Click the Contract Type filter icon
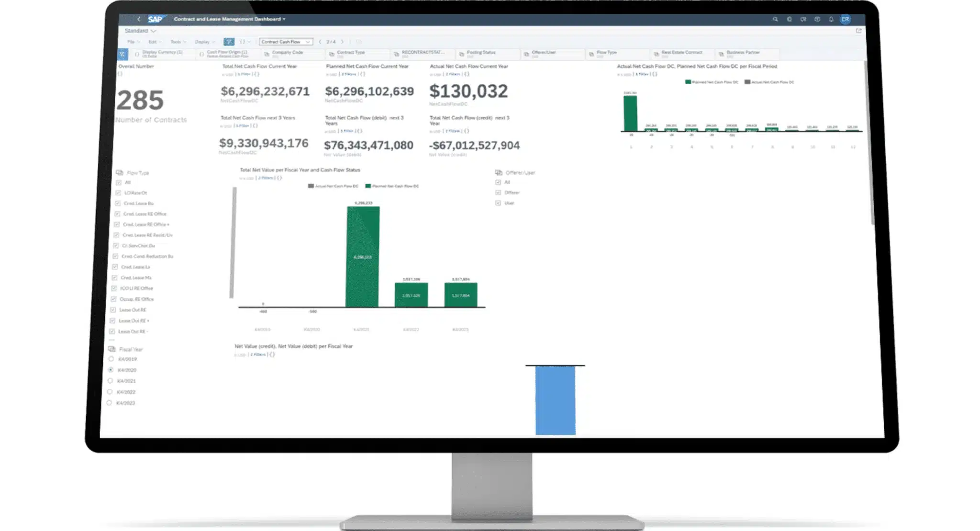This screenshot has width=980, height=531. [x=332, y=54]
